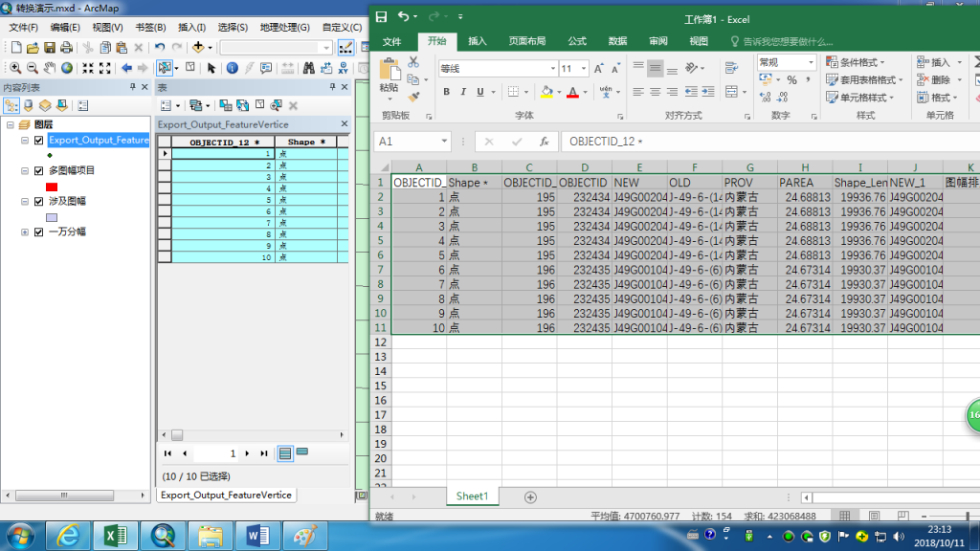Image resolution: width=980 pixels, height=551 pixels.
Task: Click the red symbol swatch under 多图幅项目
Action: [x=52, y=187]
